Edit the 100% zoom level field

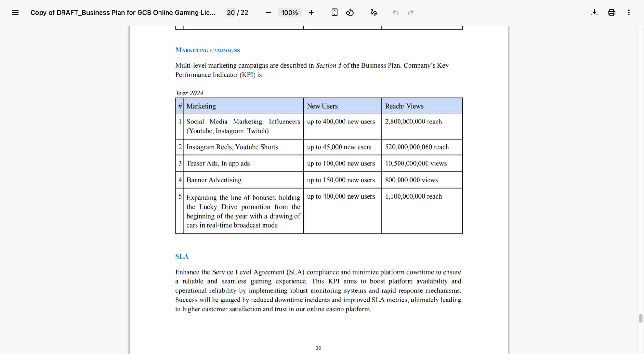point(290,13)
